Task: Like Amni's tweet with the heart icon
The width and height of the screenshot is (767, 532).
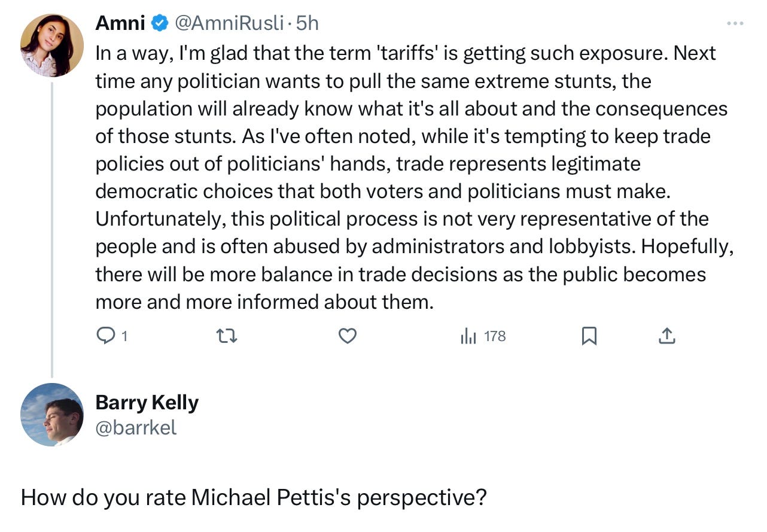Action: point(348,337)
